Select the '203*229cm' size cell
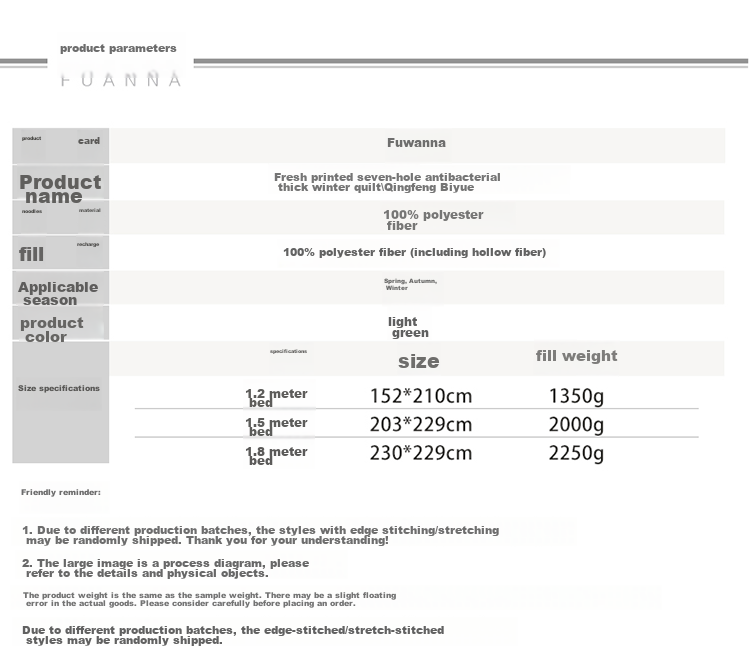The width and height of the screenshot is (750, 670). [420, 425]
